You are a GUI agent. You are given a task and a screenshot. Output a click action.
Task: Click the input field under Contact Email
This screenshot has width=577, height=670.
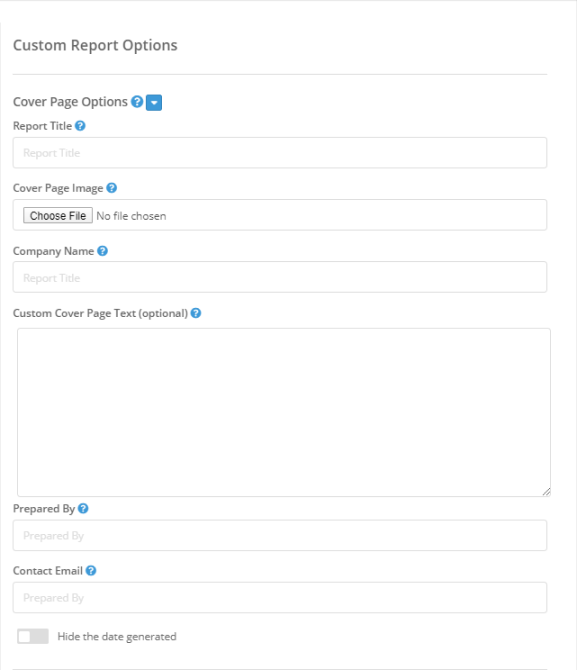[x=280, y=597]
